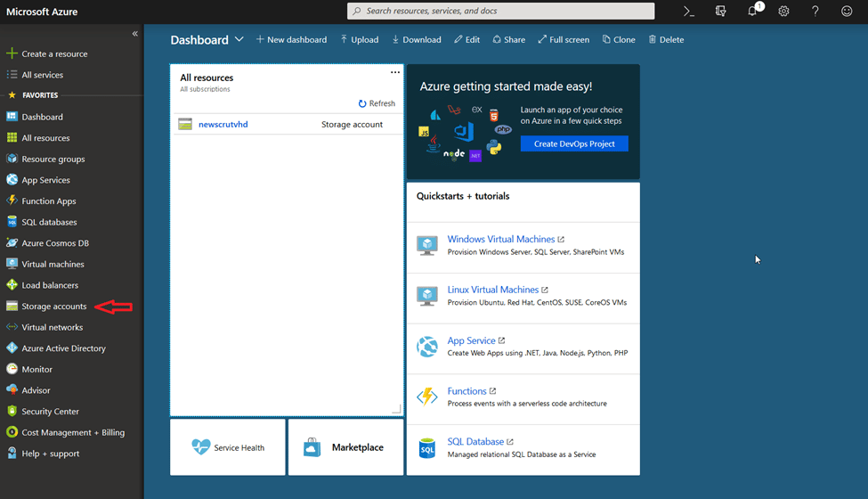Click the Function Apps icon
Image resolution: width=868 pixels, height=499 pixels.
[x=12, y=200]
